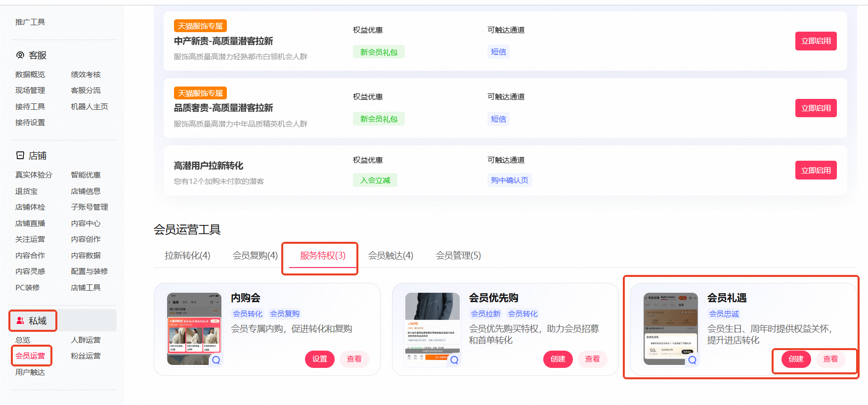Viewport: 868px width, 405px height.
Task: Click magnifier icon on 内购会 preview
Action: (216, 360)
